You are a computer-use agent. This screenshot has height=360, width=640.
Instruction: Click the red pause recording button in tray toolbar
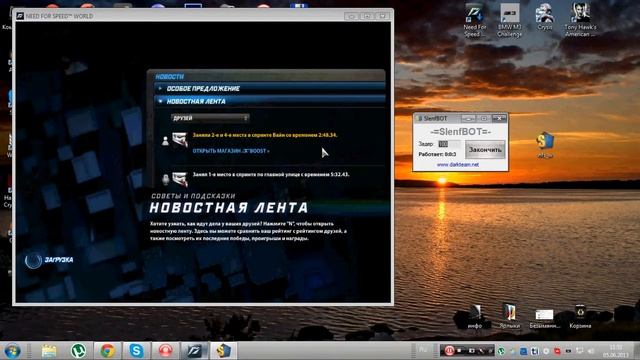pyautogui.click(x=449, y=350)
